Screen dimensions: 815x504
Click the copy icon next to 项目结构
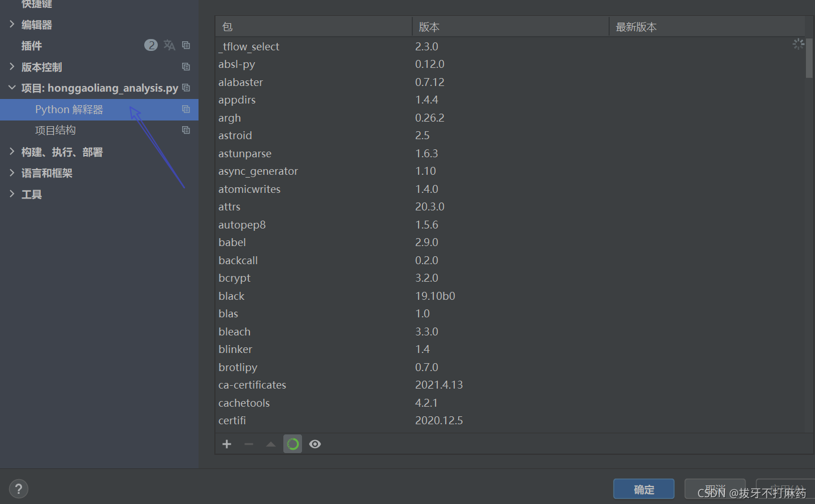pos(186,130)
